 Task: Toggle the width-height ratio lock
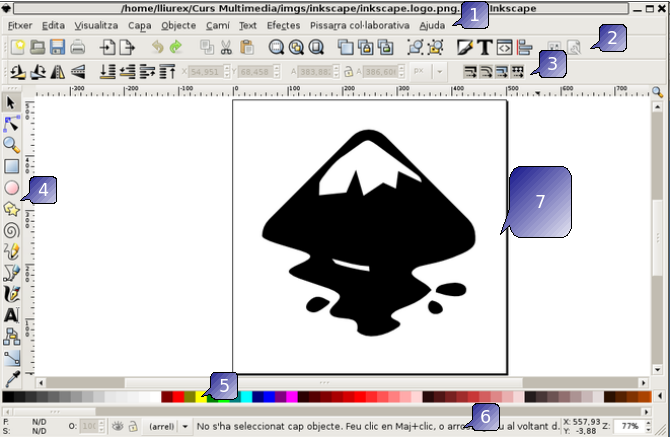pos(347,72)
